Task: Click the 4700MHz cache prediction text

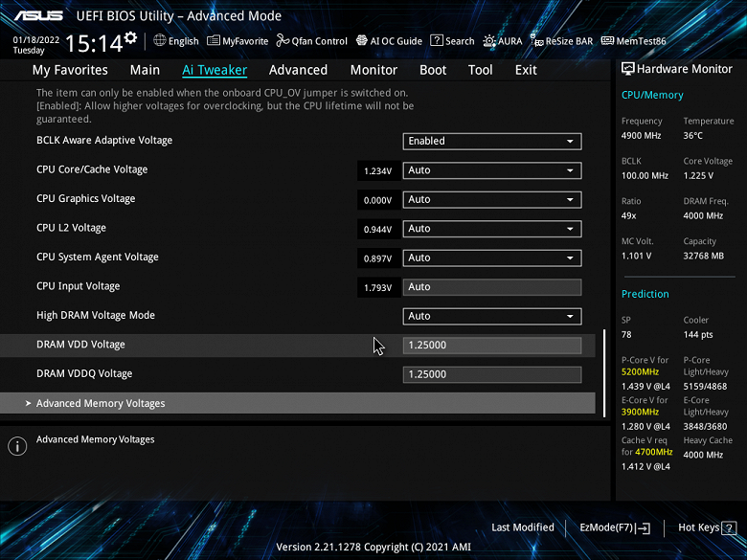Action: coord(653,452)
